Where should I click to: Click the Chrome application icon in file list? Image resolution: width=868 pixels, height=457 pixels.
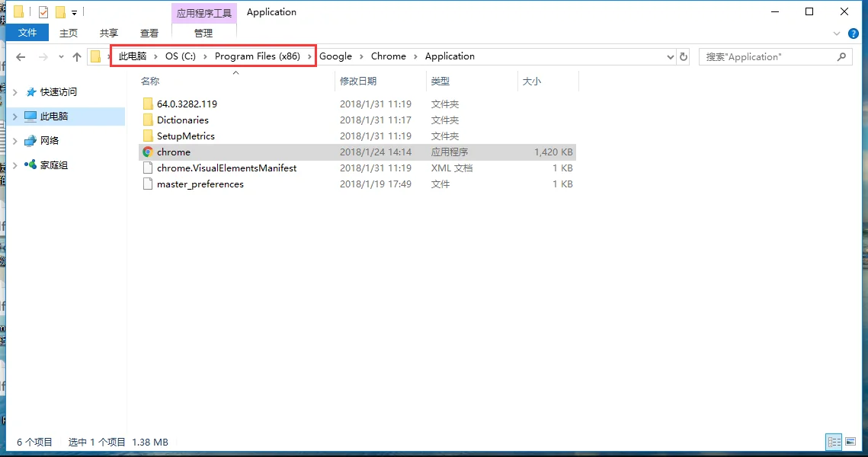[147, 152]
